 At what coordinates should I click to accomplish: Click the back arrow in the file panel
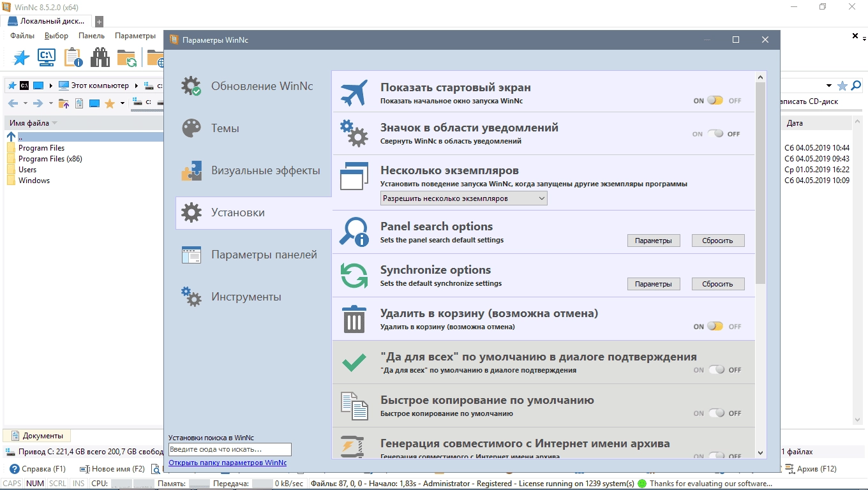[x=13, y=103]
